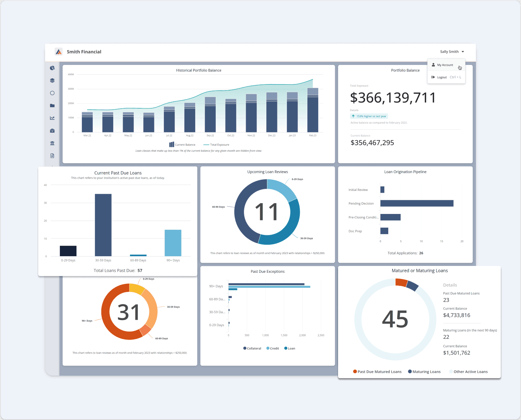Click the Matured or Maturing Loans title
Viewport: 521px width, 420px height.
click(x=420, y=271)
